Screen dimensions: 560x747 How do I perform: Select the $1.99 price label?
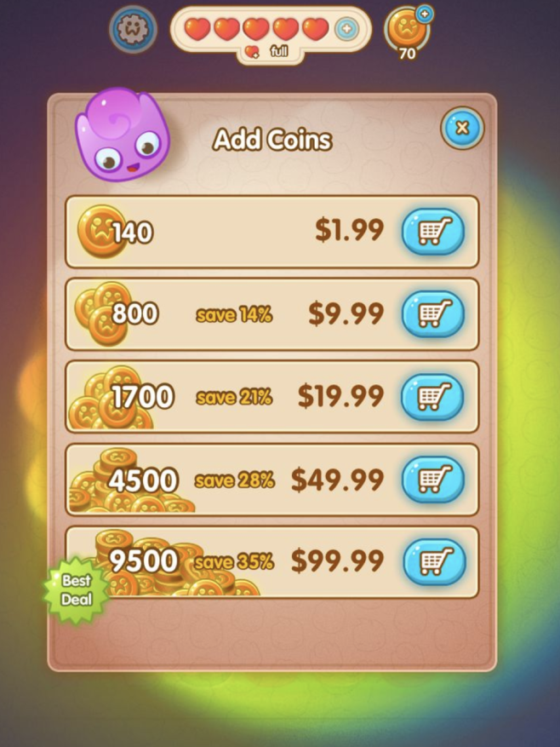coord(349,231)
